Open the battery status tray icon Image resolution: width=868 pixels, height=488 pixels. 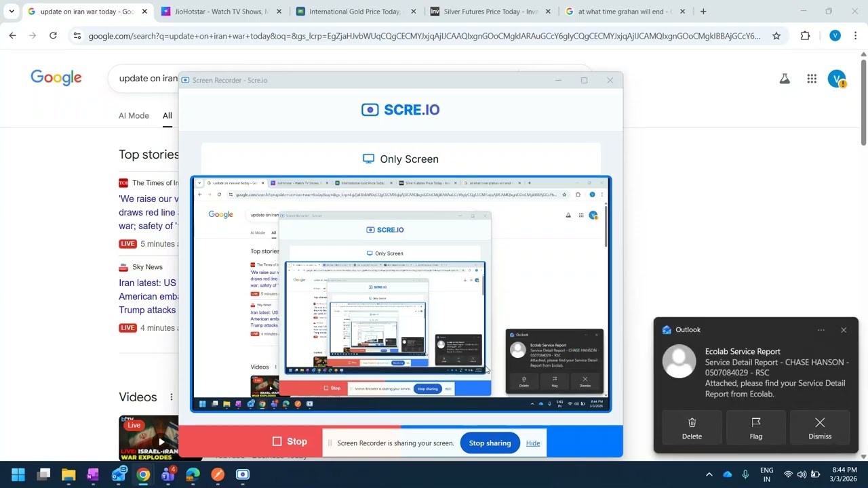coord(816,474)
